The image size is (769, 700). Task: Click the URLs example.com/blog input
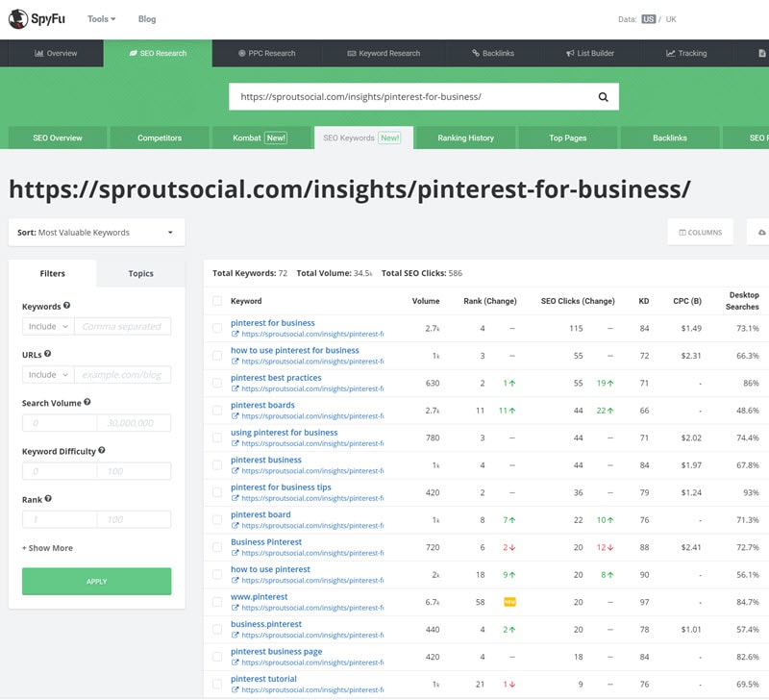tap(123, 375)
